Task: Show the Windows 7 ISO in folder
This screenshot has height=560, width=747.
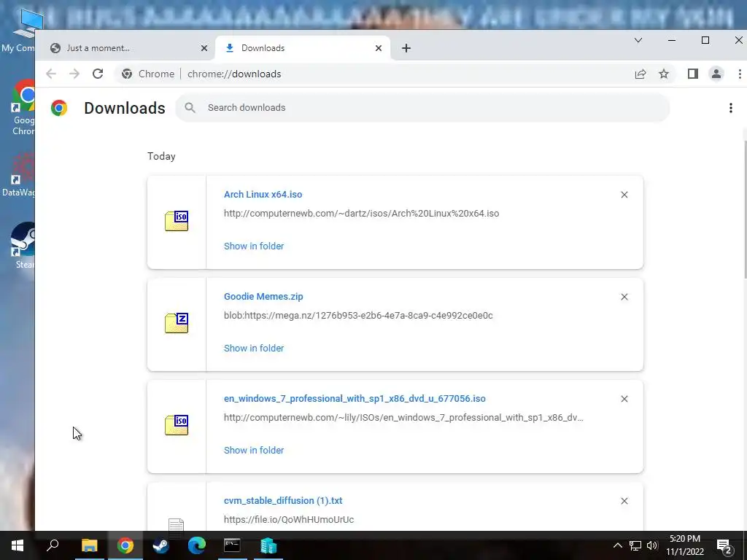Action: [254, 451]
